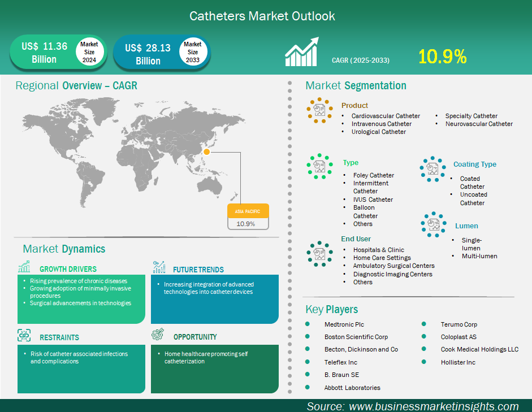Click the Lumen segmentation icon
The image size is (532, 412).
pos(434,224)
